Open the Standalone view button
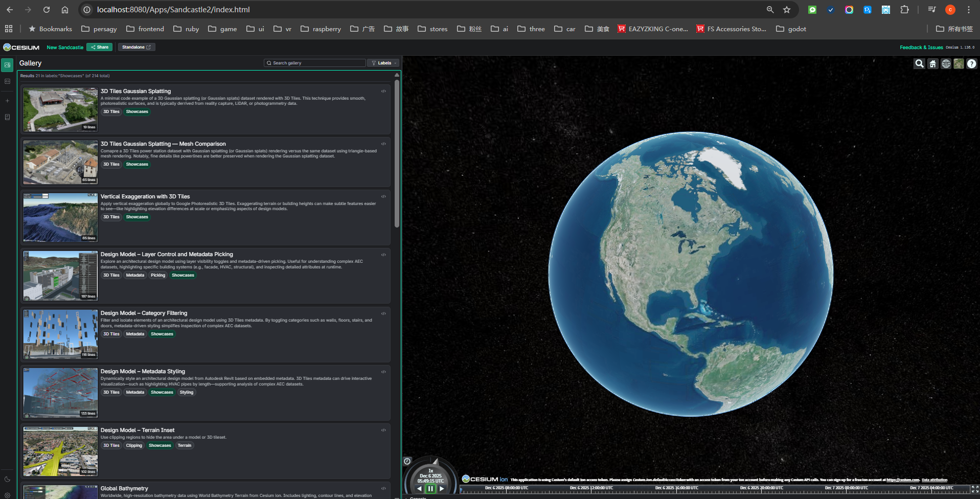The height and width of the screenshot is (499, 980). [136, 47]
